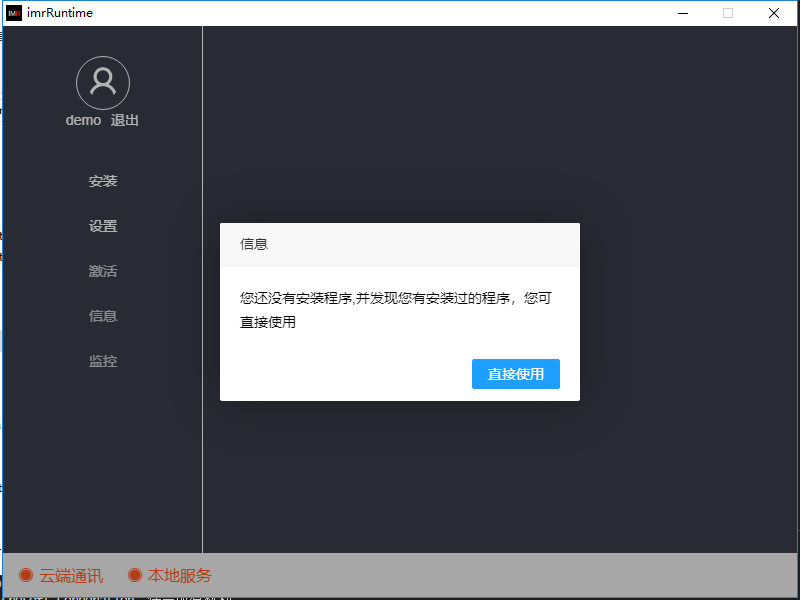Click the demo username label

point(83,120)
